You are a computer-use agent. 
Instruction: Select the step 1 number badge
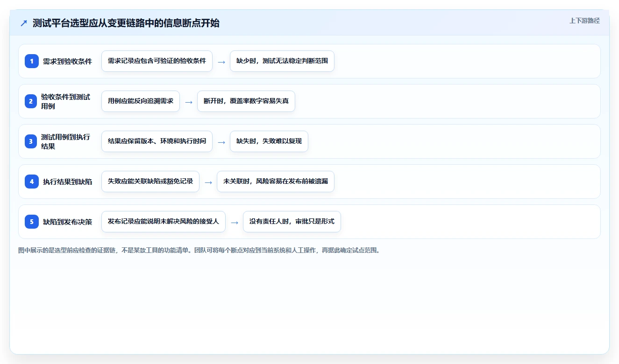[x=32, y=61]
